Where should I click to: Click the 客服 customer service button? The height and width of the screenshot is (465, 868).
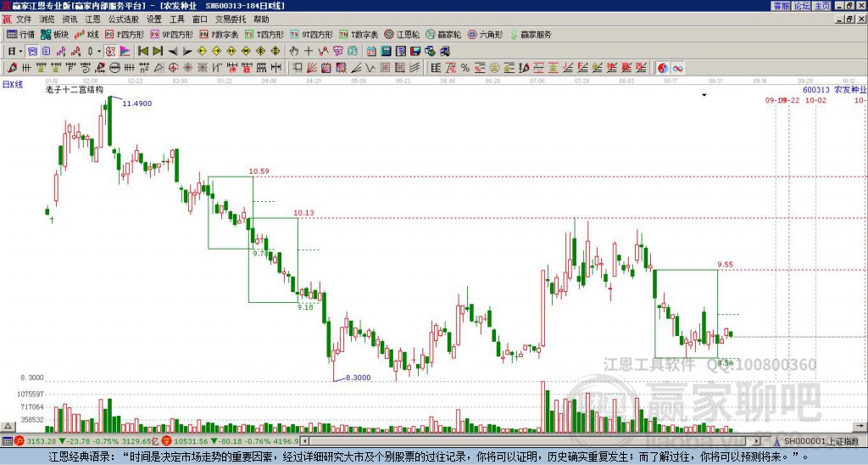pos(781,5)
